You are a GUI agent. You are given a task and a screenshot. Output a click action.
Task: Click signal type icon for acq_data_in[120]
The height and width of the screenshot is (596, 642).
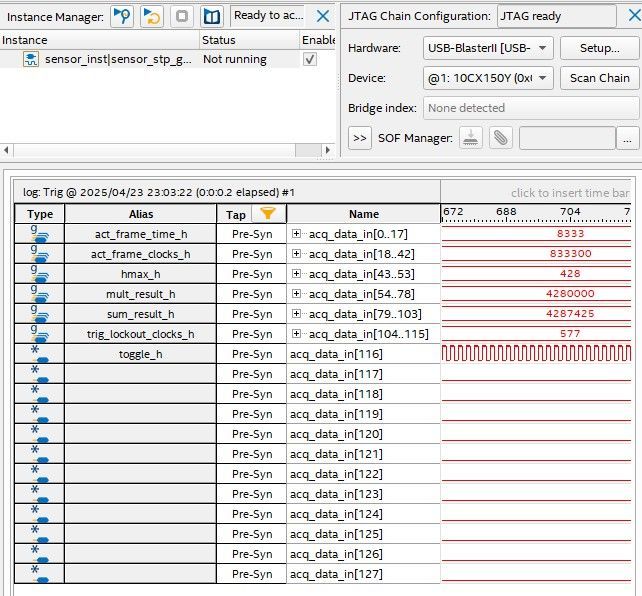(x=39, y=434)
